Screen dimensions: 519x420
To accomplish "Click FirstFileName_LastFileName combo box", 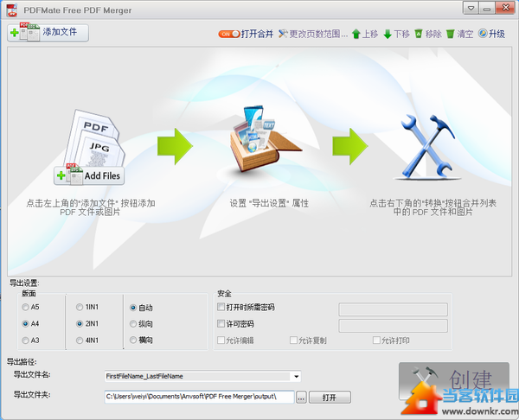I will (x=202, y=376).
